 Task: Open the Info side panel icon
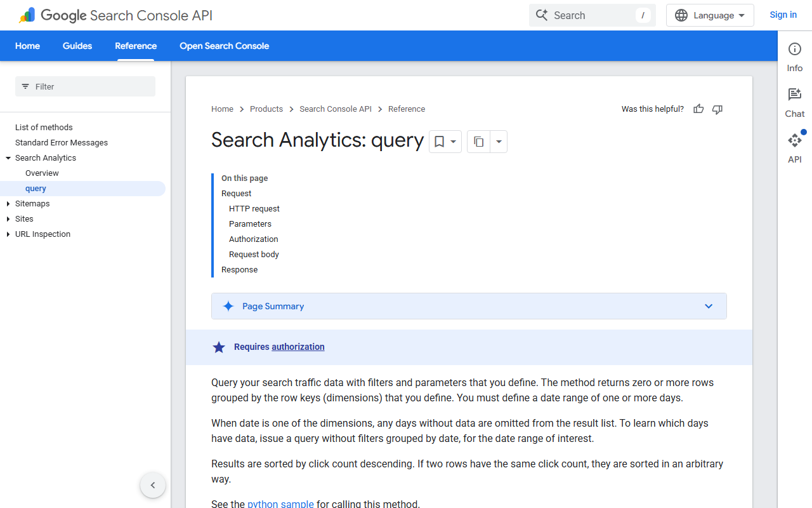(x=795, y=49)
